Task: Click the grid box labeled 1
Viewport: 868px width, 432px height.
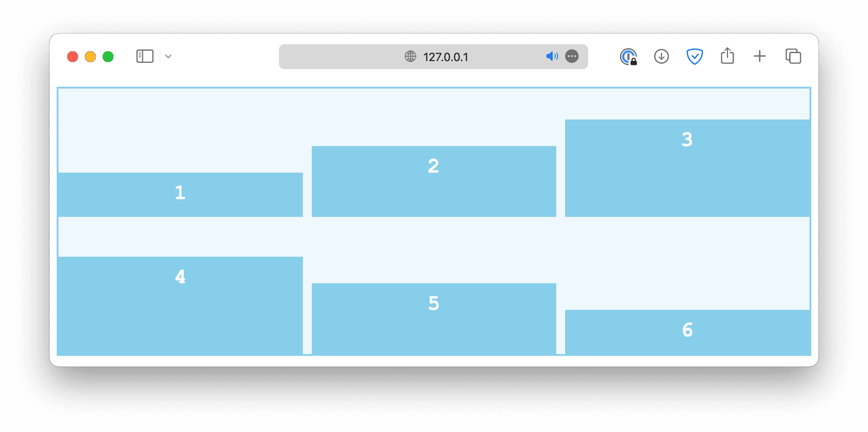Action: click(180, 195)
